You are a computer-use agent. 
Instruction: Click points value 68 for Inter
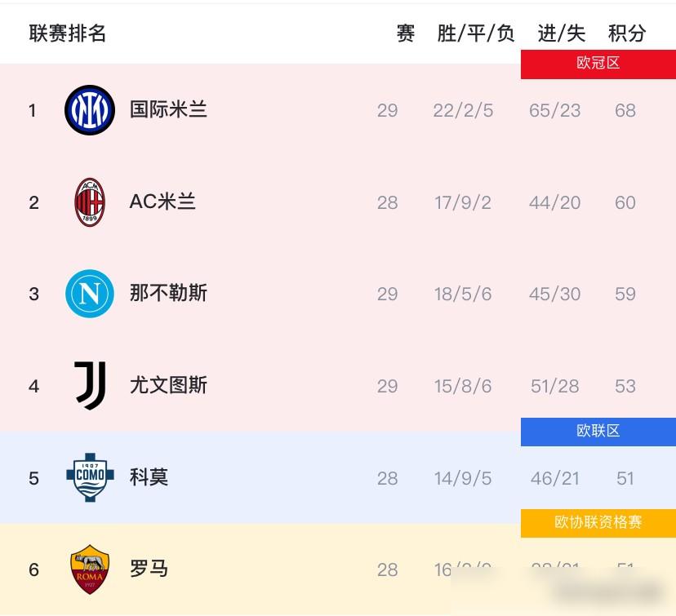(x=625, y=110)
